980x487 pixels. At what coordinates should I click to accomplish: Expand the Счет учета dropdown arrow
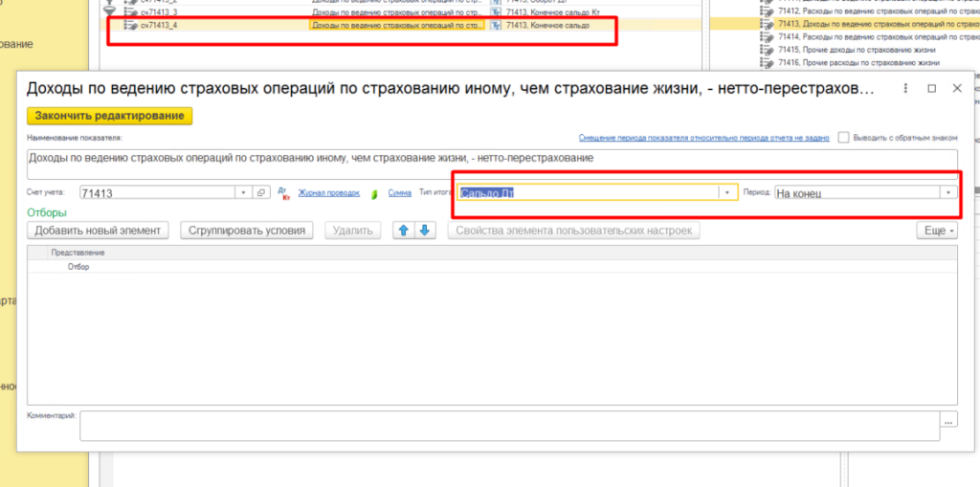point(244,192)
